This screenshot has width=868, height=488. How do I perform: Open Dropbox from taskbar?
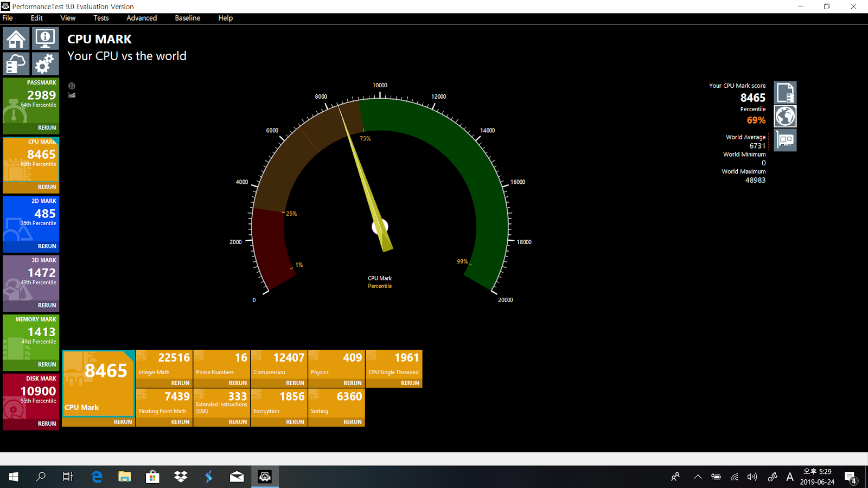pyautogui.click(x=181, y=477)
